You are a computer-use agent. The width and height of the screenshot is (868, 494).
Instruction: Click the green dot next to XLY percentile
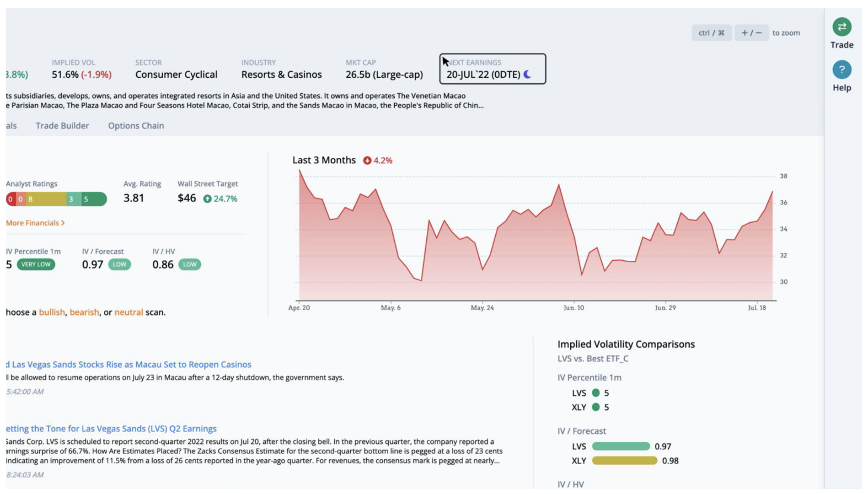coord(595,407)
